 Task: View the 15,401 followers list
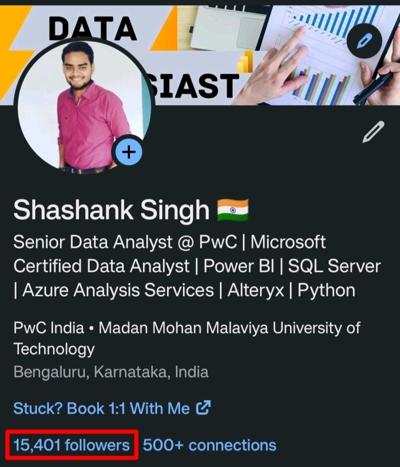[71, 445]
